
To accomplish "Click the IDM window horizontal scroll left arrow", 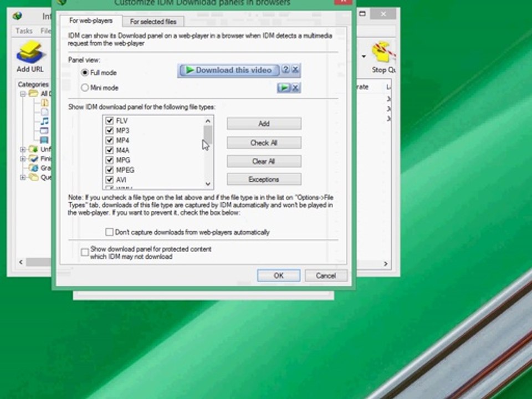I will [21, 262].
